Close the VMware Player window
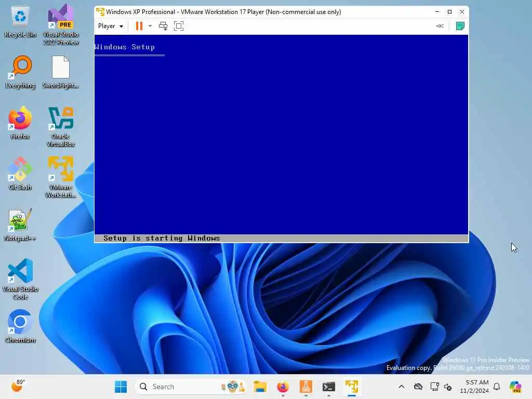This screenshot has width=532, height=399. coord(462,12)
